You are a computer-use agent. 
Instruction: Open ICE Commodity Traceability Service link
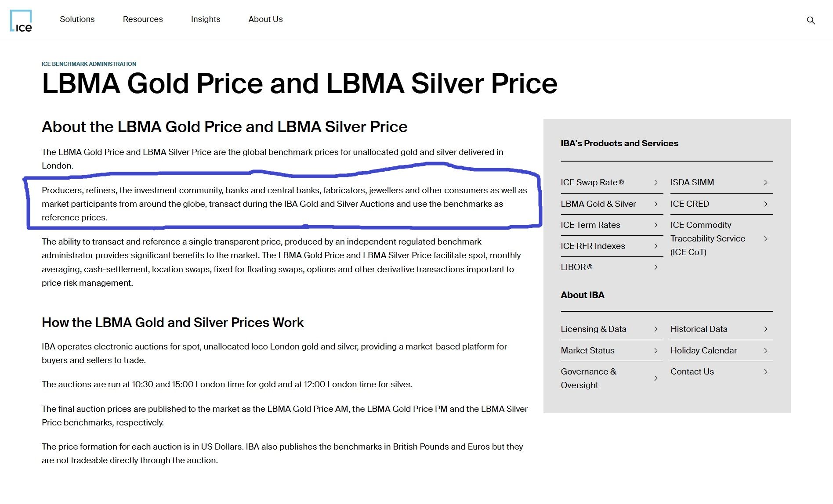point(707,239)
